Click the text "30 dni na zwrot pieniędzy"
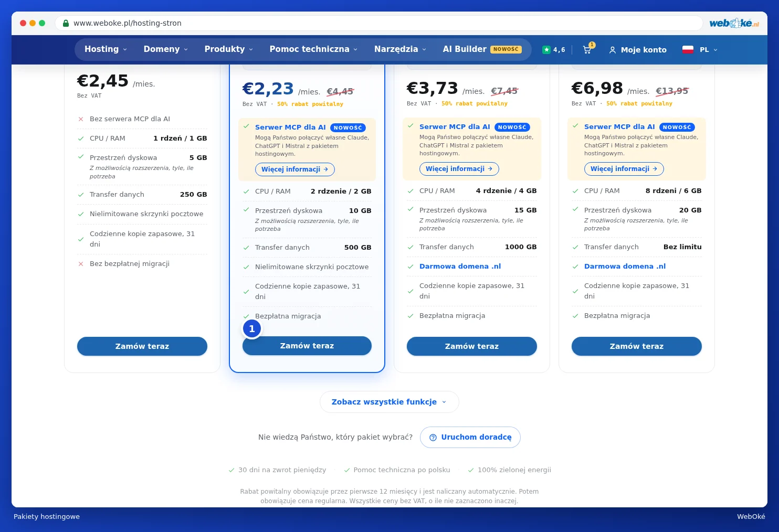 coord(282,470)
